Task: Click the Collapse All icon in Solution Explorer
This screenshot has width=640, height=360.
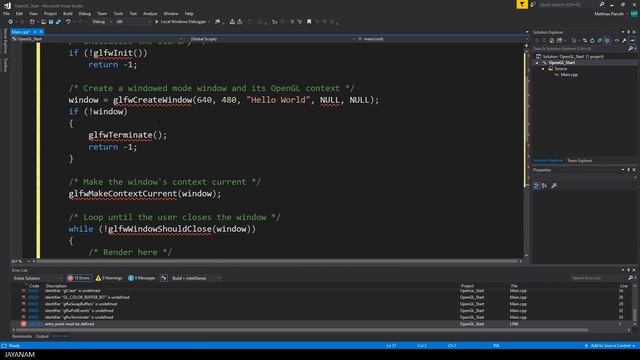Action: (600, 40)
